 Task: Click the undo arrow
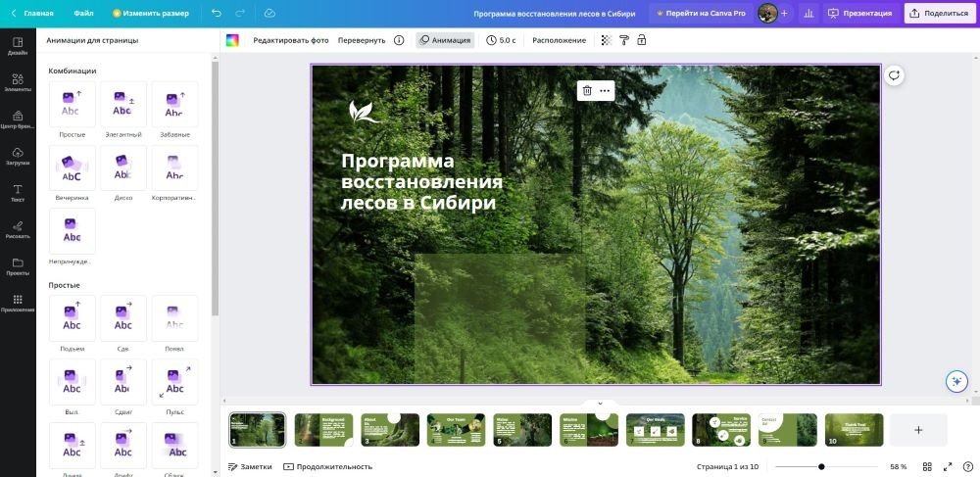click(x=216, y=14)
